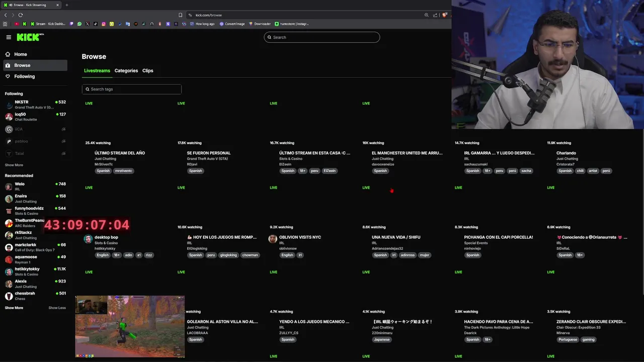
Task: Click the ElZeein tag
Action: click(x=330, y=171)
